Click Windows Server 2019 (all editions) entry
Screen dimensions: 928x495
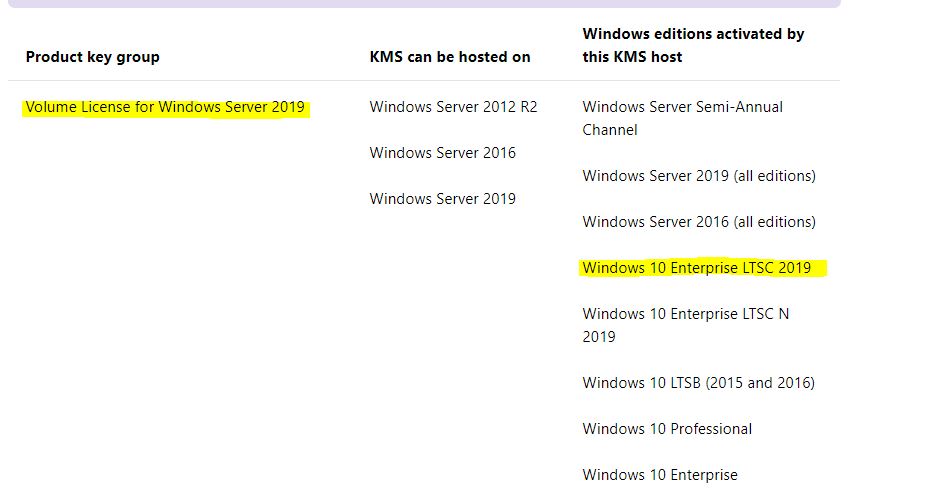coord(699,176)
